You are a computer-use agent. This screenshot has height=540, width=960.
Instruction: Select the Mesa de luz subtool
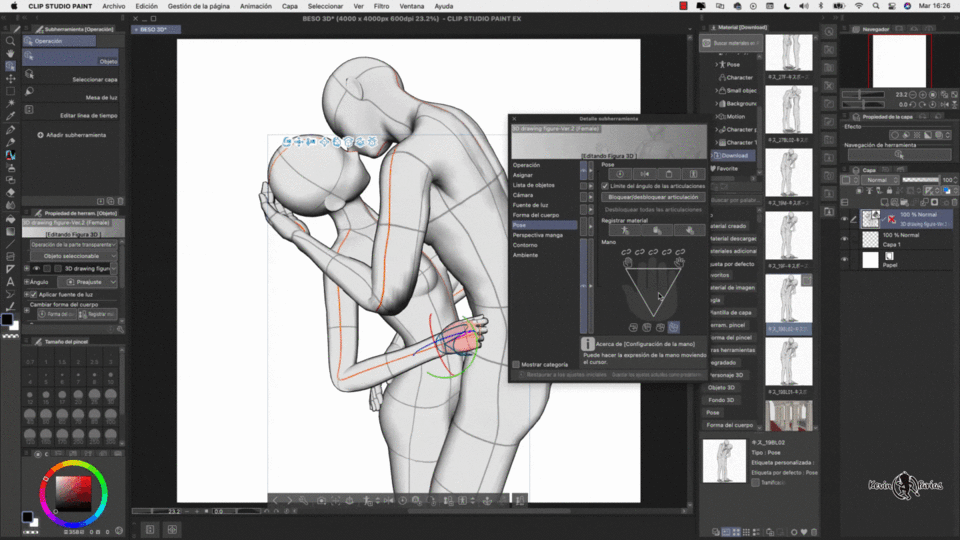point(72,94)
